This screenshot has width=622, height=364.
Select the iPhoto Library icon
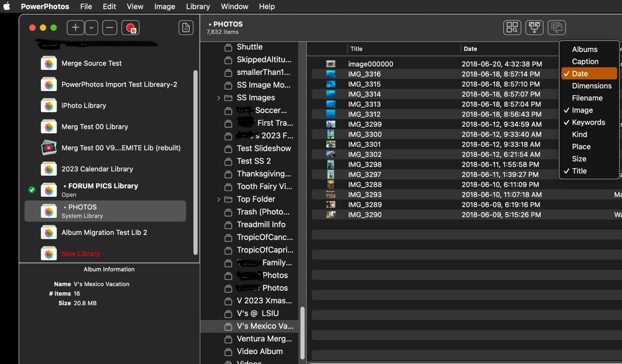49,106
